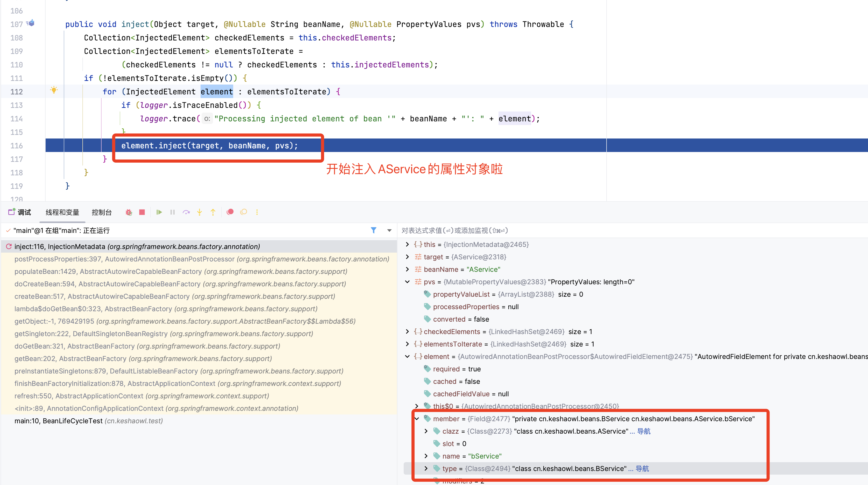The height and width of the screenshot is (485, 868).
Task: Stop the debug session
Action: point(142,212)
